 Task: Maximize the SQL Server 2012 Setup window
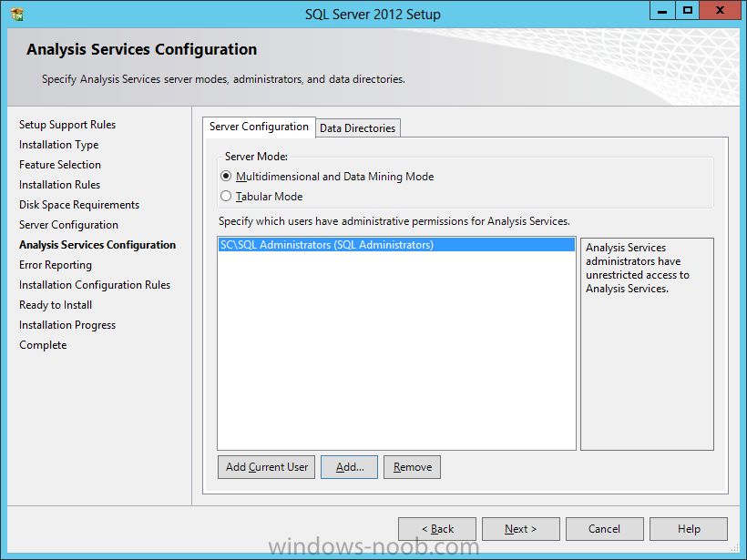[x=688, y=11]
